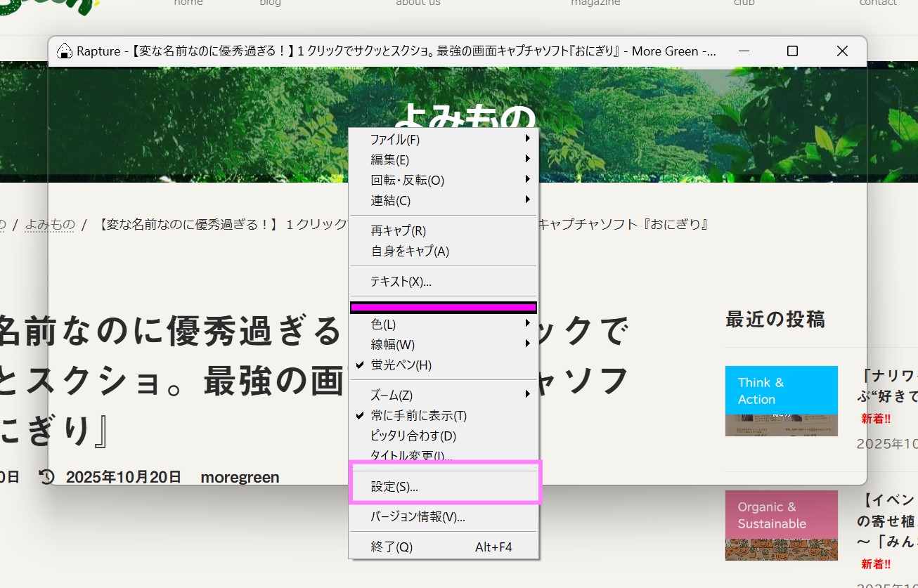Click the よみもの breadcrumb link
This screenshot has width=918, height=588.
click(x=50, y=224)
